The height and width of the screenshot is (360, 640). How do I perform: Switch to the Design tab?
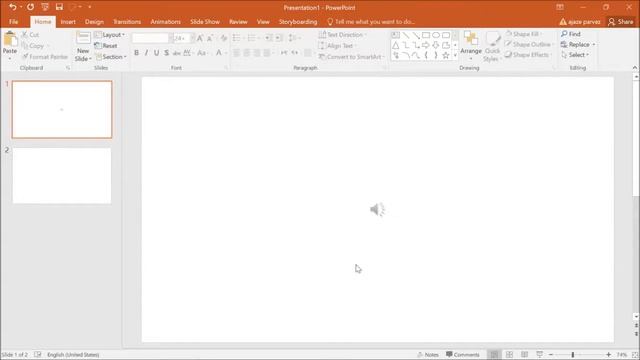pos(94,22)
